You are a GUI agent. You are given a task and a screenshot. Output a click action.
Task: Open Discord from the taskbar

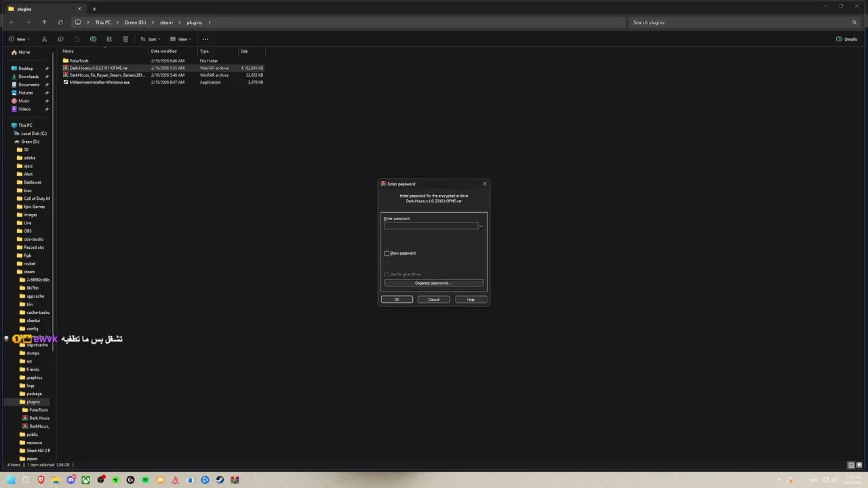tap(71, 480)
